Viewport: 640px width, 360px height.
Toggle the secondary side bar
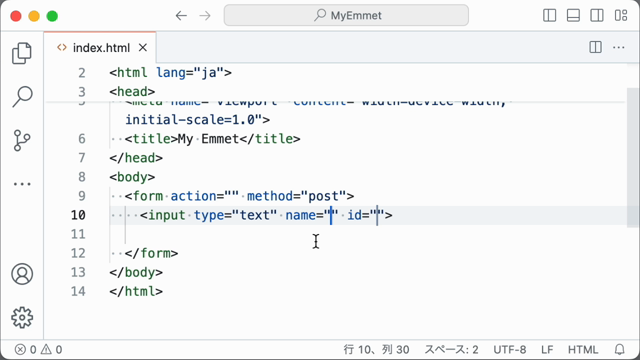[597, 16]
